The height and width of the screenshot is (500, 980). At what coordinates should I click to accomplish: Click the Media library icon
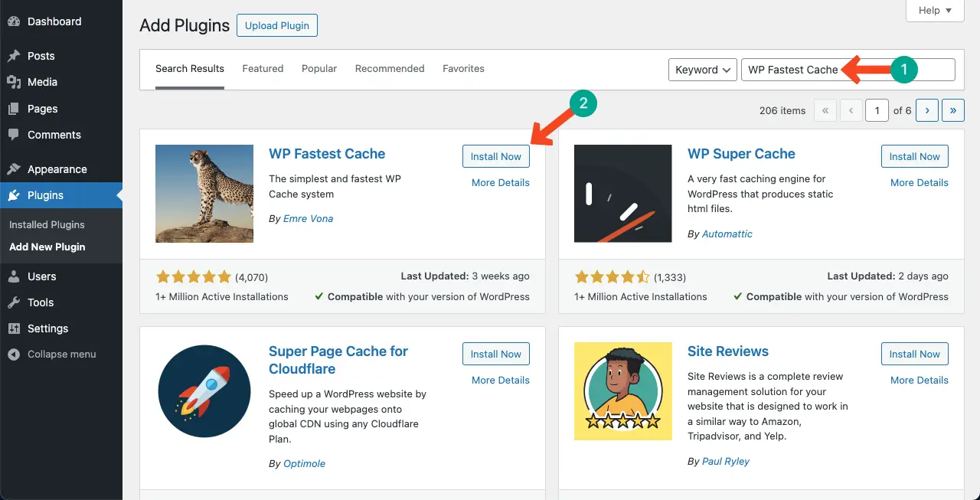(14, 82)
